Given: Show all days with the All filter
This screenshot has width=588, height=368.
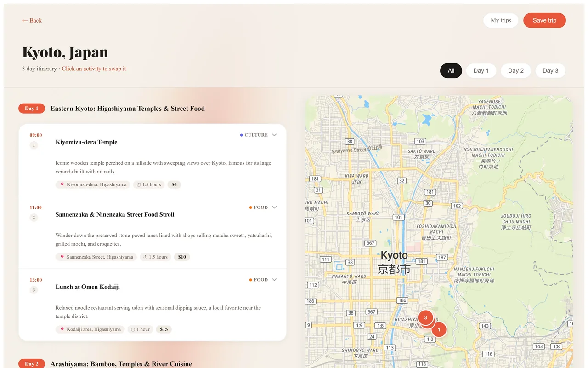Looking at the screenshot, I should click(x=451, y=71).
